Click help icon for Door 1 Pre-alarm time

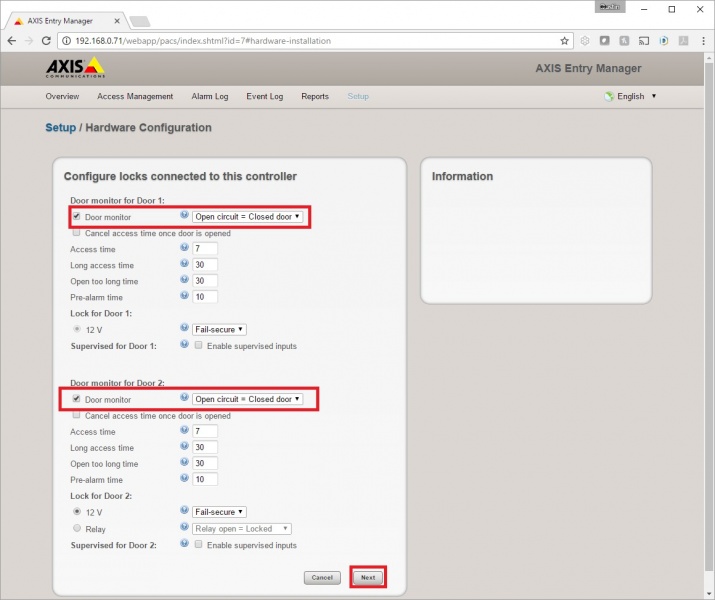pyautogui.click(x=184, y=295)
